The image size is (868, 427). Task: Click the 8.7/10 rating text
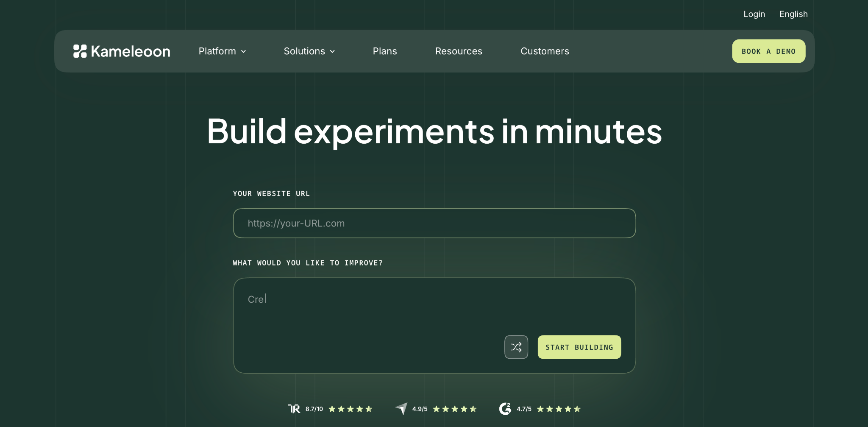pos(314,409)
